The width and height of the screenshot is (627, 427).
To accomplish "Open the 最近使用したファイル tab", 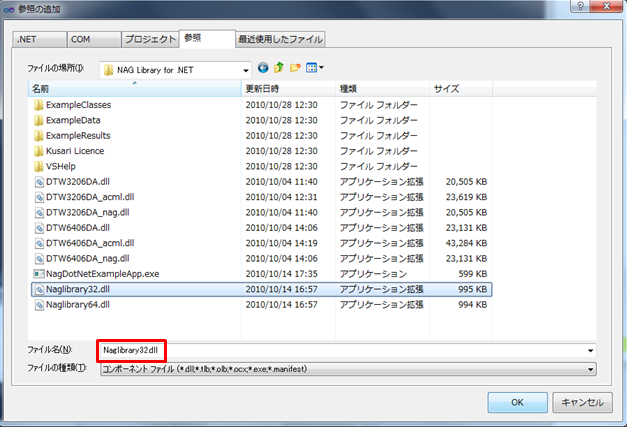I will point(279,39).
